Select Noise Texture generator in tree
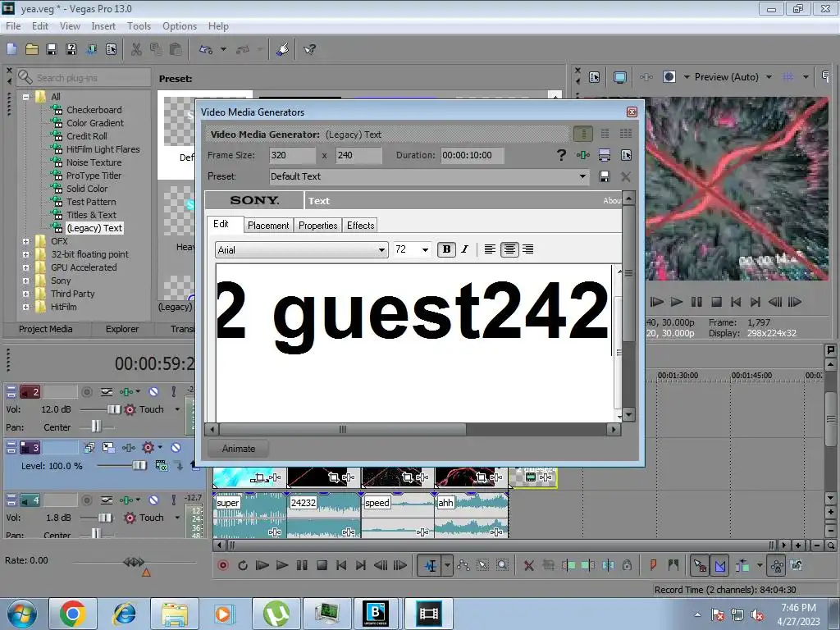Image resolution: width=840 pixels, height=630 pixels. [x=94, y=162]
